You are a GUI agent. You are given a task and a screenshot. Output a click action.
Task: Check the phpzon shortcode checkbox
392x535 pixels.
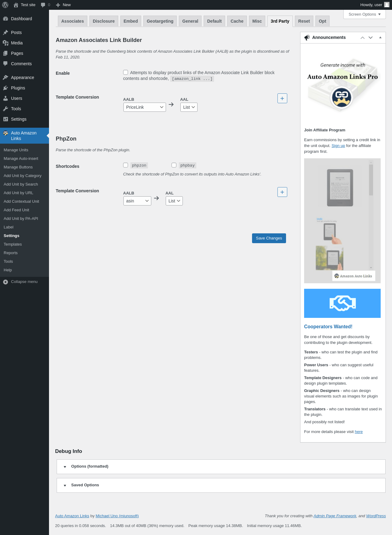(126, 165)
